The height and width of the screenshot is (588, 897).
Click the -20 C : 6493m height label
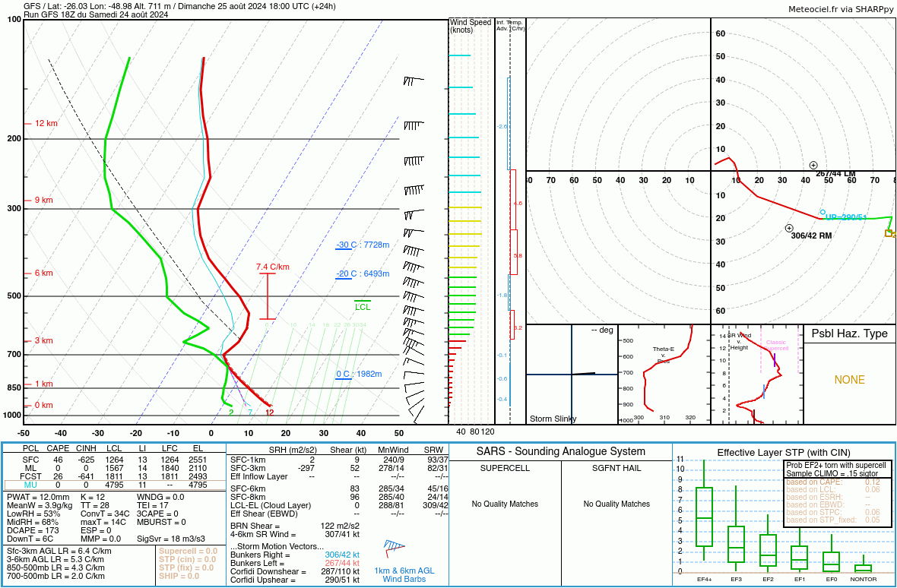pyautogui.click(x=363, y=273)
